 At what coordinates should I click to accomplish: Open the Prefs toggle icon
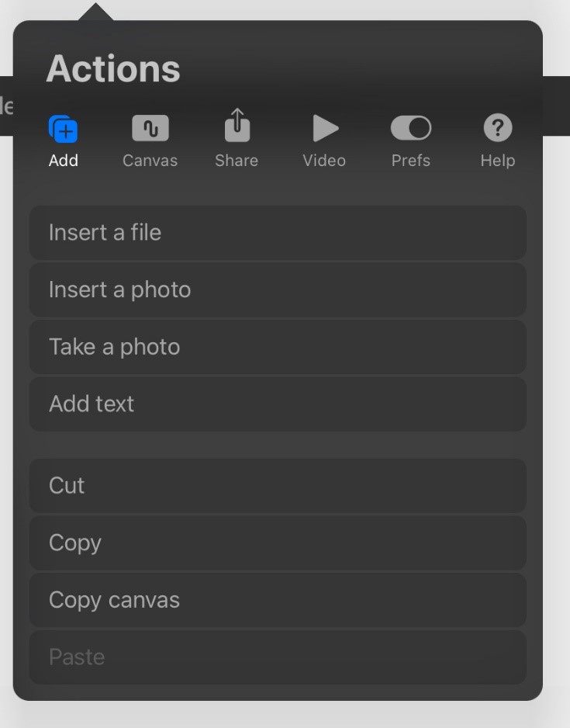[x=410, y=128]
